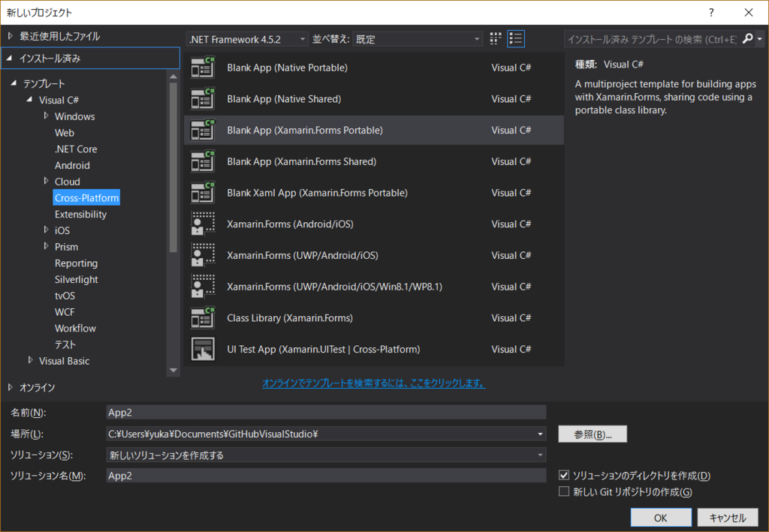Click the tree scrollbar down arrow
Viewport: 769px width, 532px height.
click(x=173, y=371)
